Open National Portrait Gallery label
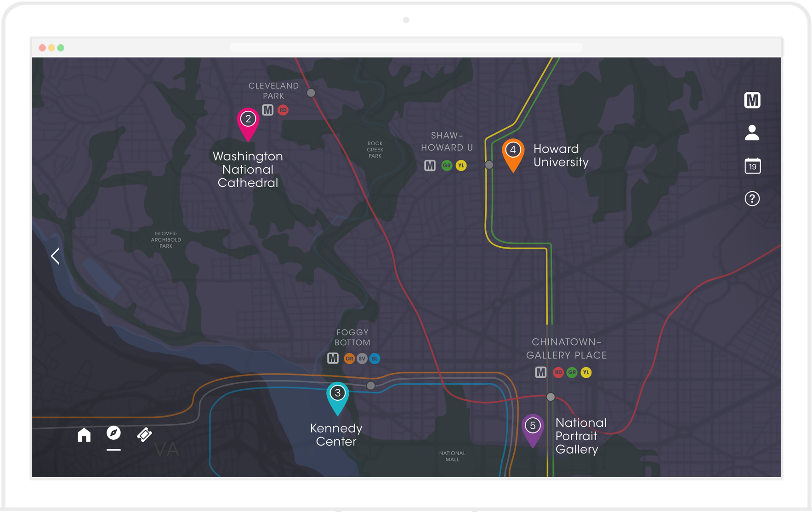The width and height of the screenshot is (812, 512). coord(581,436)
